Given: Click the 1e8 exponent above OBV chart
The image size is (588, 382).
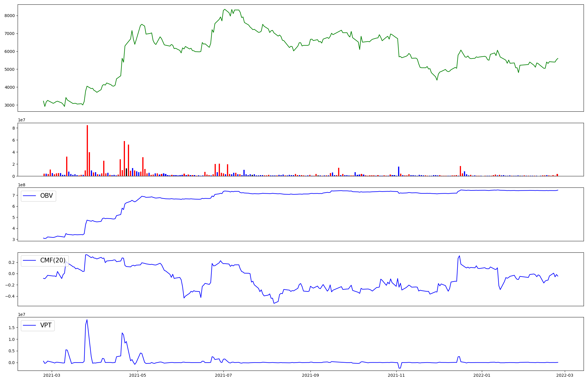Looking at the screenshot, I should (22, 185).
